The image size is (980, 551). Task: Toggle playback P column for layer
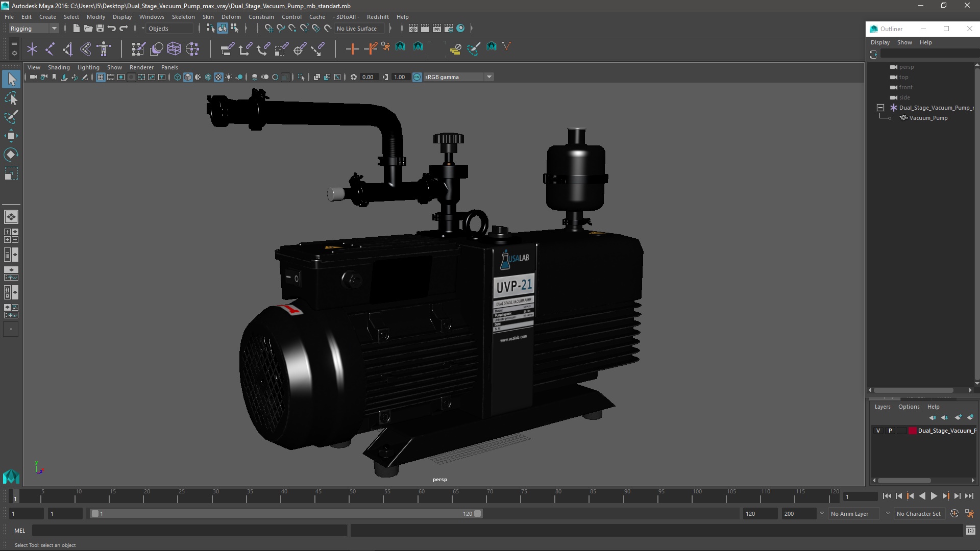(890, 431)
